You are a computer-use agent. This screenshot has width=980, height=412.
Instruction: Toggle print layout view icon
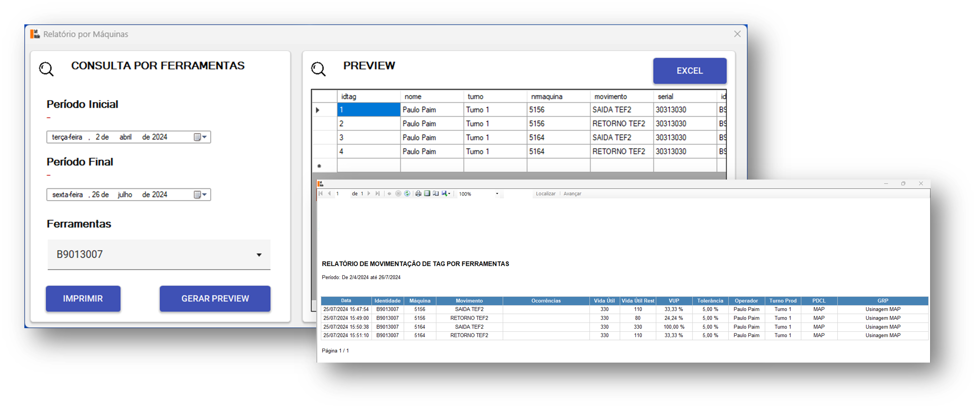click(x=427, y=193)
